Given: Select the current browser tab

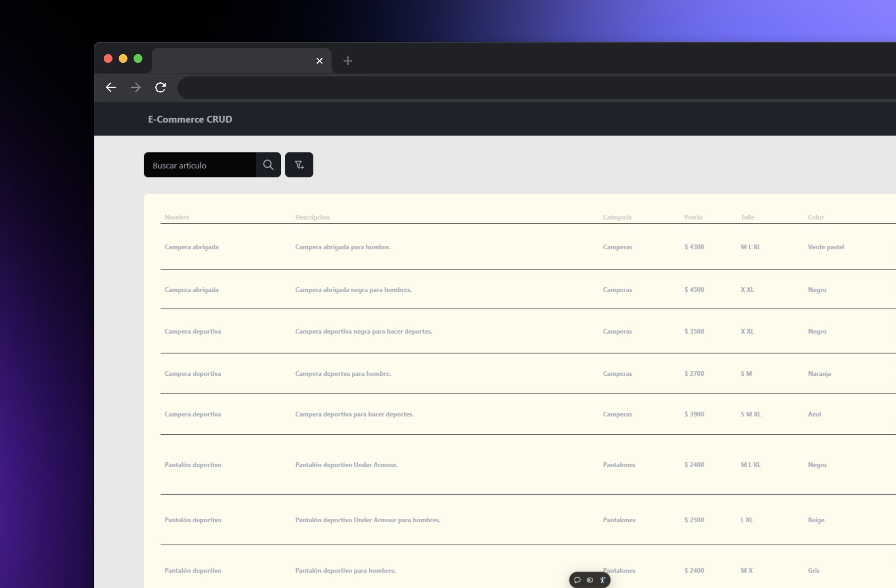Looking at the screenshot, I should pyautogui.click(x=233, y=61).
